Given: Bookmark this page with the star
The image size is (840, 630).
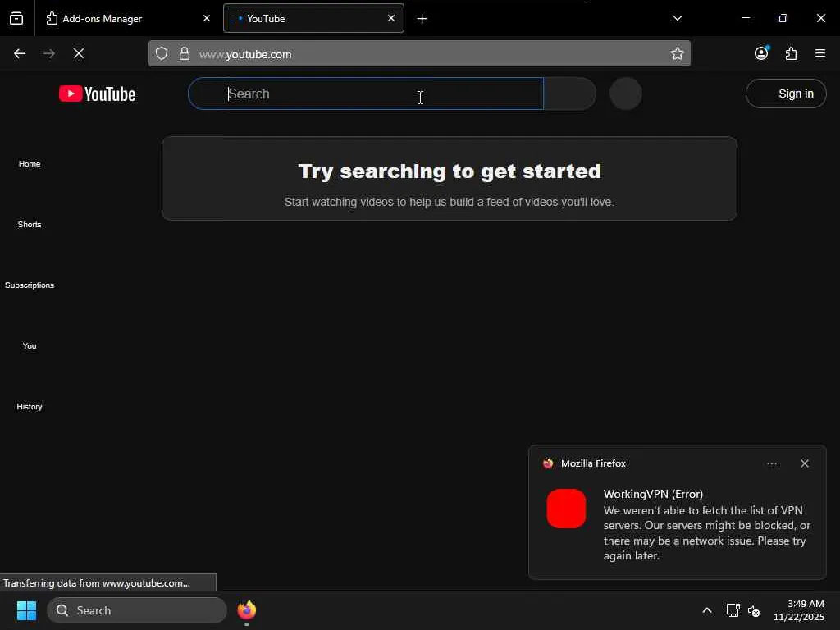Looking at the screenshot, I should (x=677, y=53).
